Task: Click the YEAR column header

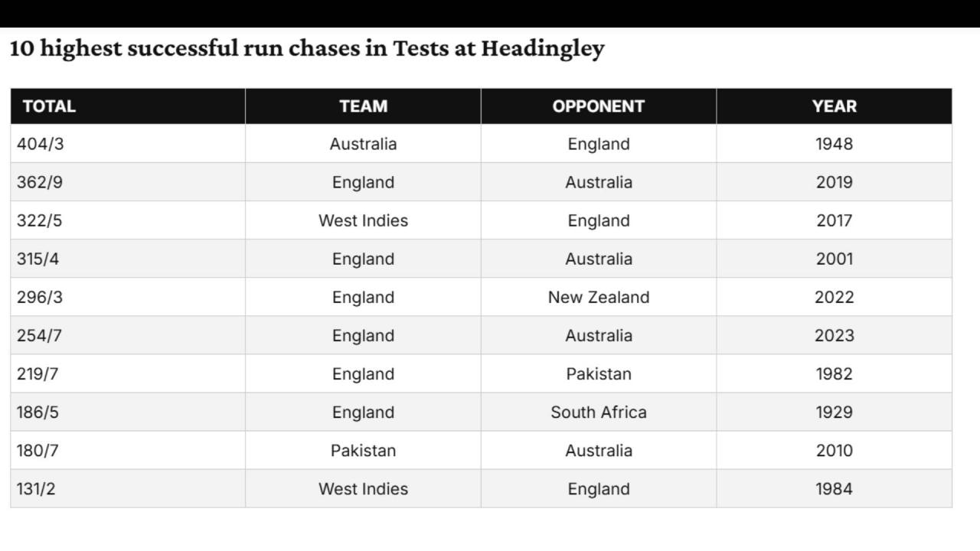Action: pos(835,106)
